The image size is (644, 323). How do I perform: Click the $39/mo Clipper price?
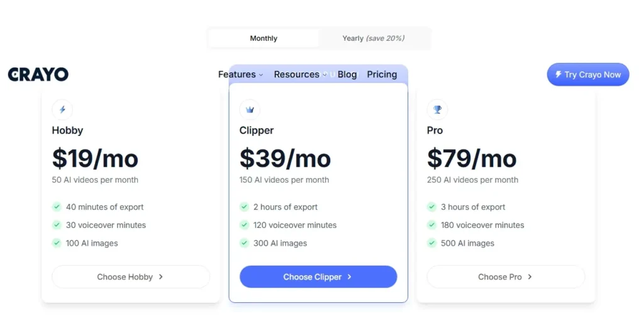285,159
